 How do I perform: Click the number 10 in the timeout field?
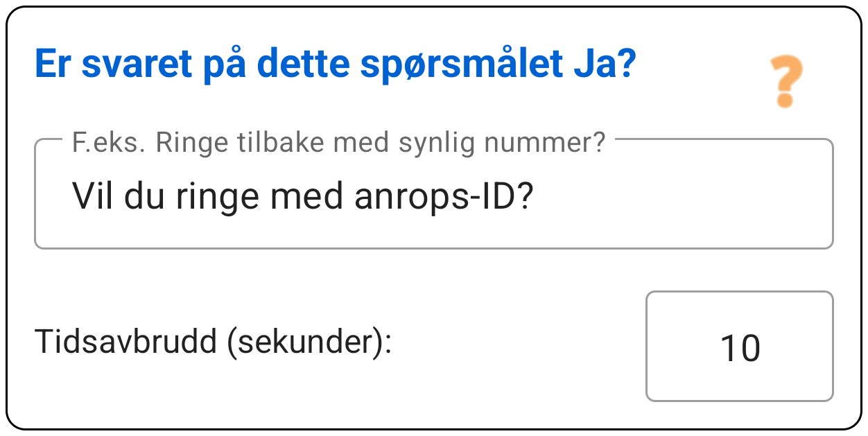[x=740, y=347]
